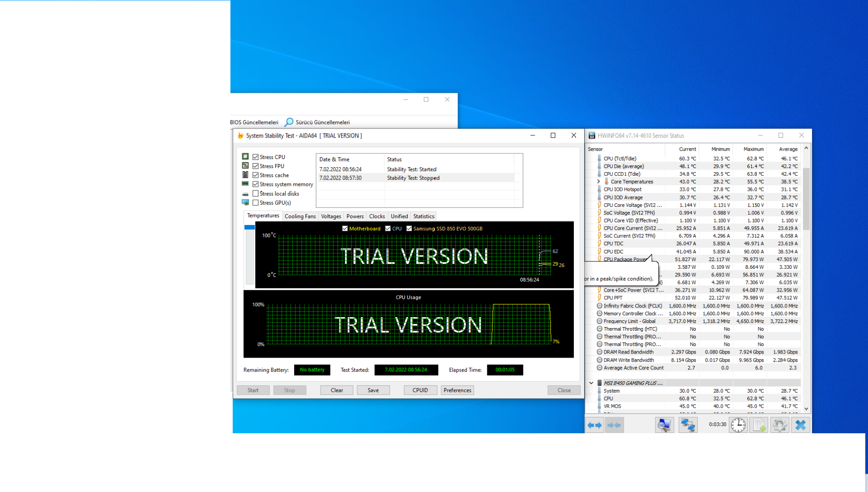
Task: Click the thermometer icon beside CPU (Tctl/Tdie)
Action: point(599,159)
